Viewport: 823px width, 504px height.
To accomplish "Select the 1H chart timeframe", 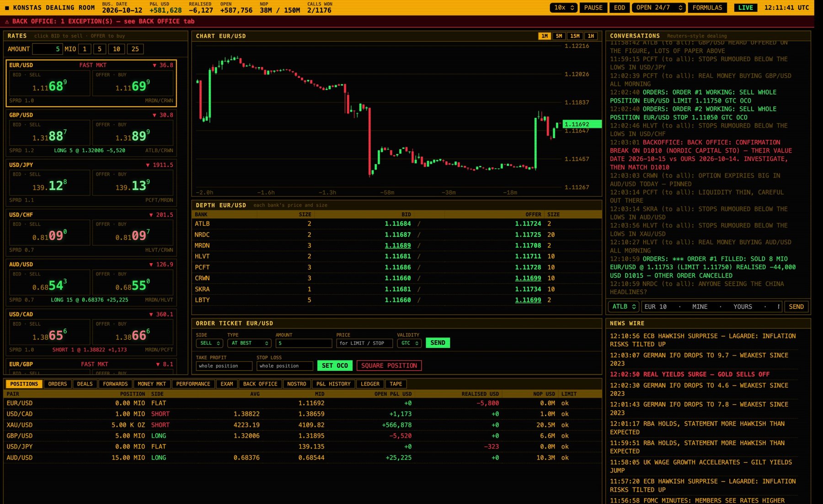I will pos(591,36).
